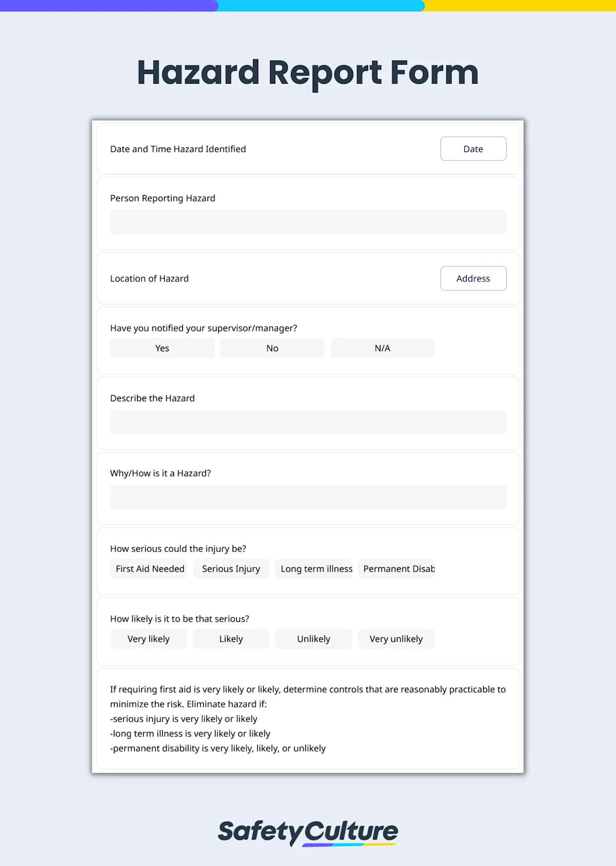Click the SafetyCulture logo
616x866 pixels.
point(308,833)
